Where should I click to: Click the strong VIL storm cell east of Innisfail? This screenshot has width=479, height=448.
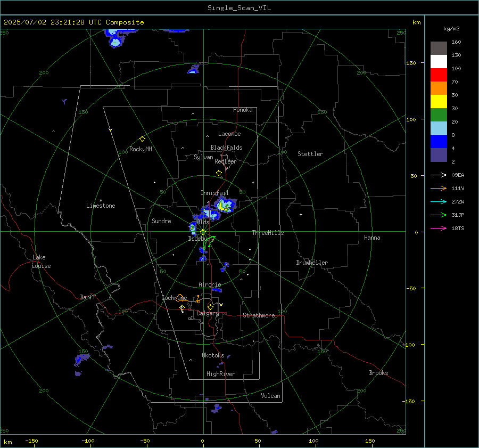tap(226, 205)
